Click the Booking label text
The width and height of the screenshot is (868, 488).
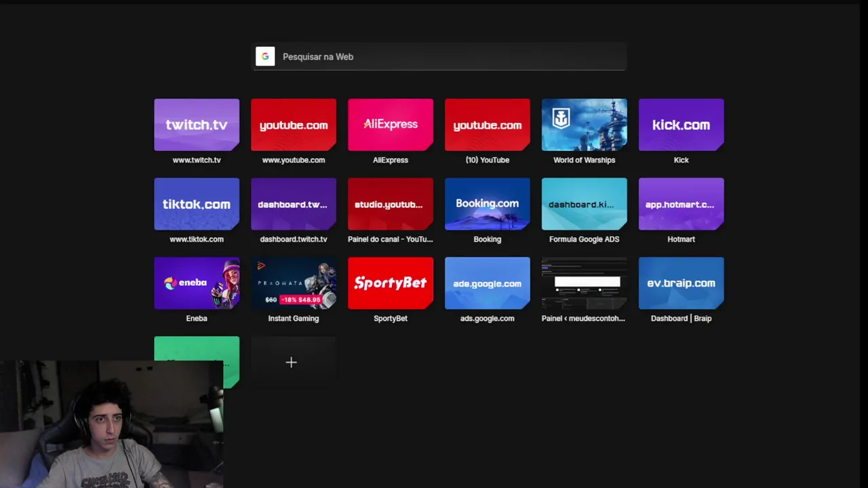(x=488, y=239)
